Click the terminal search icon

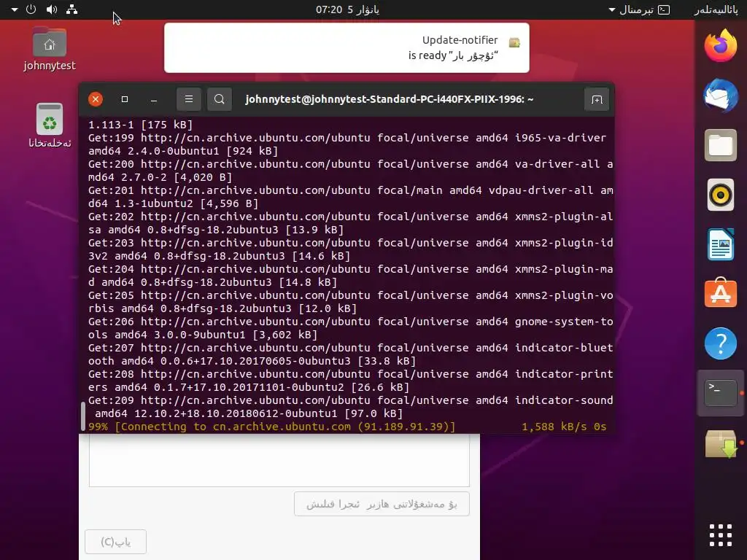(x=219, y=99)
